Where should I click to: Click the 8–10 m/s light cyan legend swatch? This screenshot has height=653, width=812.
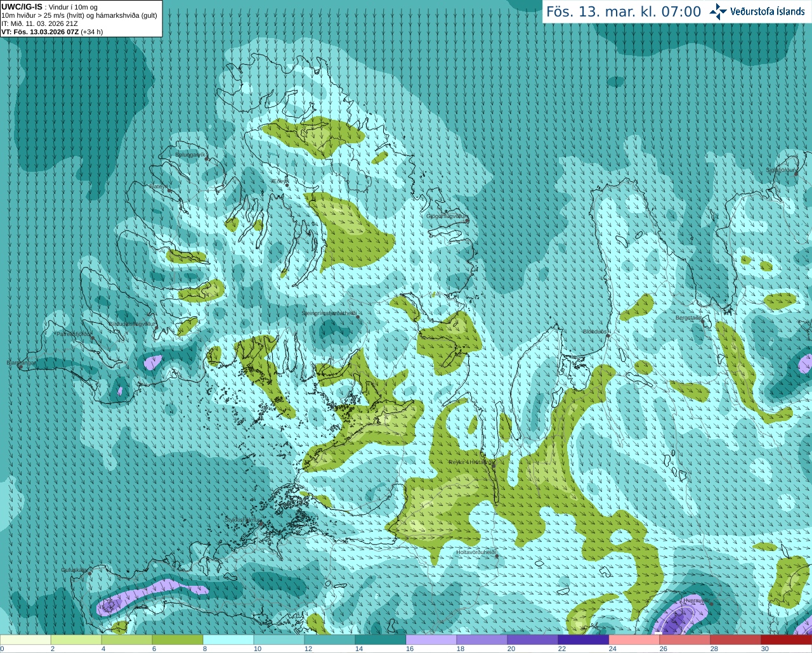(x=228, y=640)
